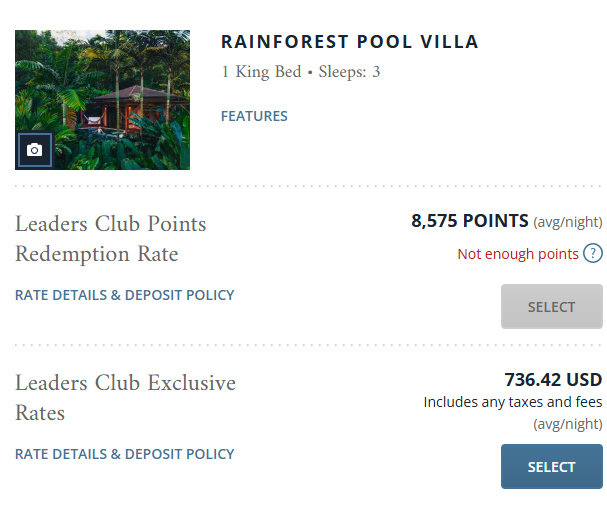Click the Leaders Club Points Redemption Rate heading

click(111, 239)
